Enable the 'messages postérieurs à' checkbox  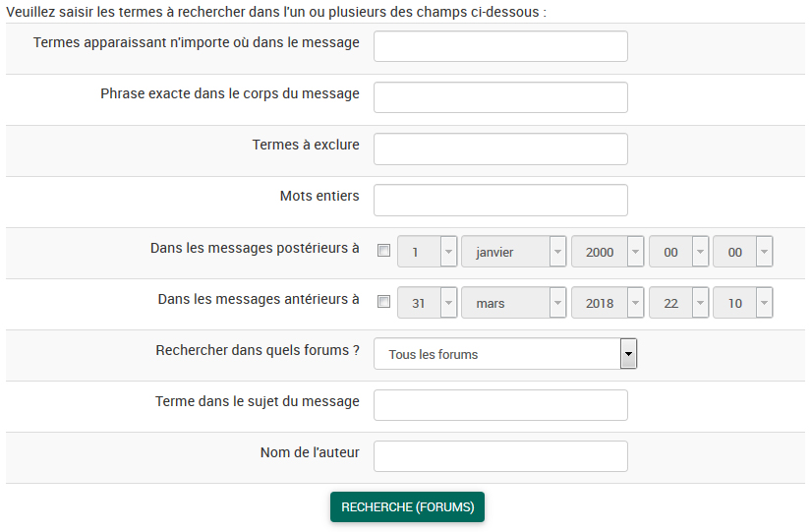point(383,252)
